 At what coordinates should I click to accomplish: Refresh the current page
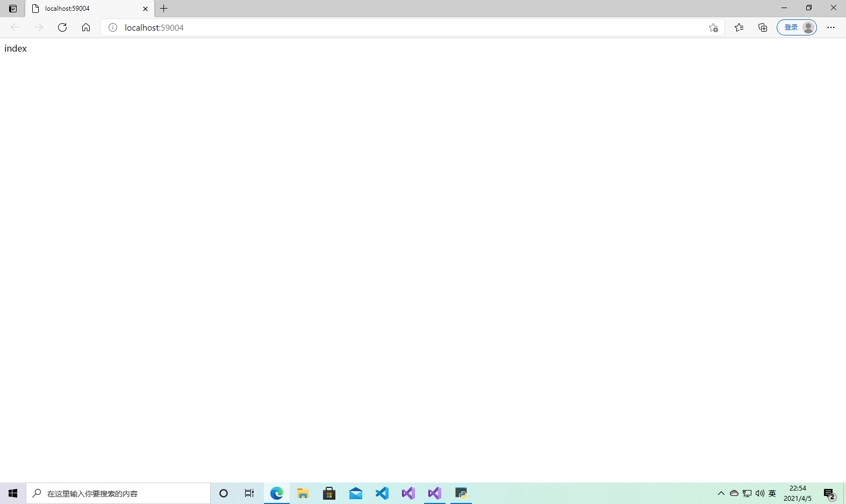point(62,27)
